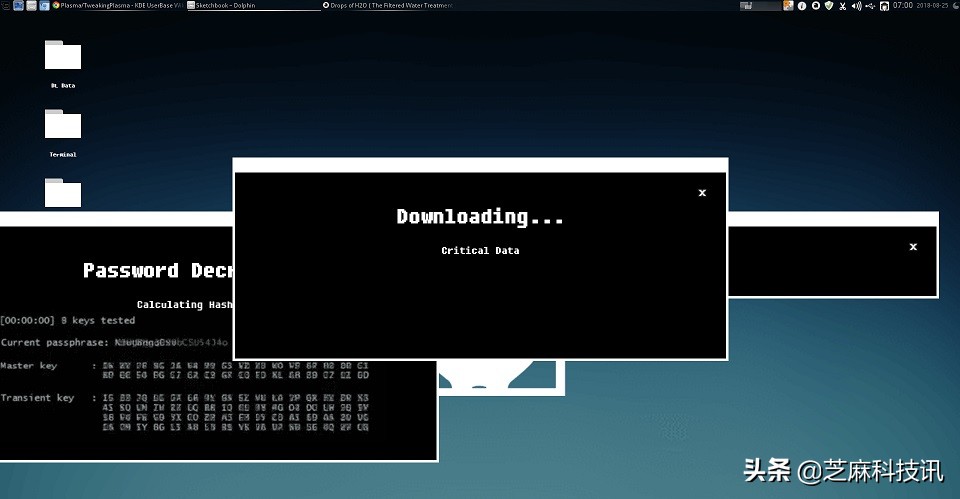Open the volume speaker tray icon
This screenshot has width=960, height=499.
tap(856, 5)
